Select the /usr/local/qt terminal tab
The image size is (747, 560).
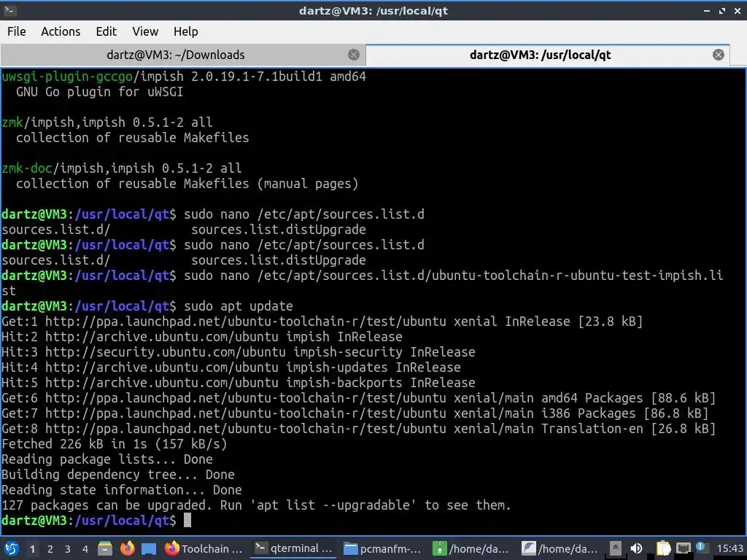pyautogui.click(x=541, y=55)
